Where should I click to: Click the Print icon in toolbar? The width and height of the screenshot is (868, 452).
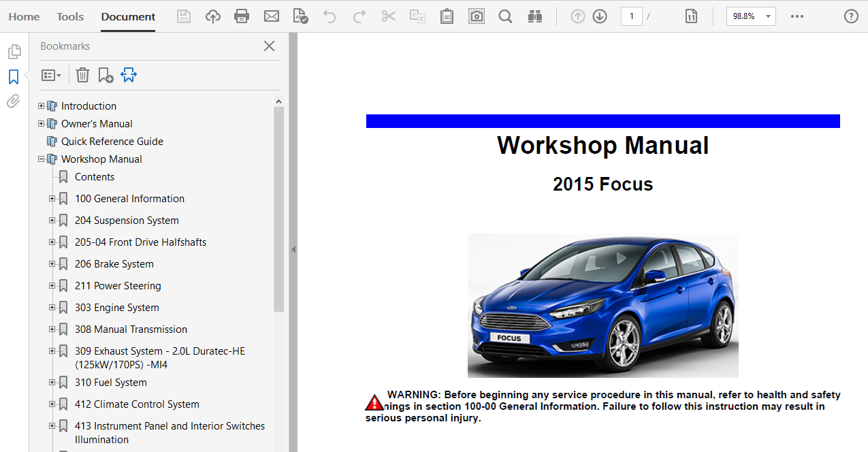pyautogui.click(x=242, y=16)
